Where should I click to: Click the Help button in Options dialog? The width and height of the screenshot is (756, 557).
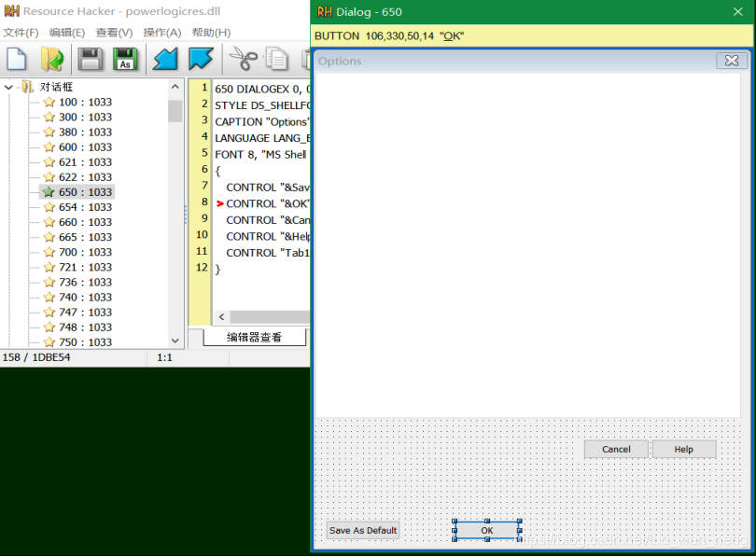tap(684, 449)
